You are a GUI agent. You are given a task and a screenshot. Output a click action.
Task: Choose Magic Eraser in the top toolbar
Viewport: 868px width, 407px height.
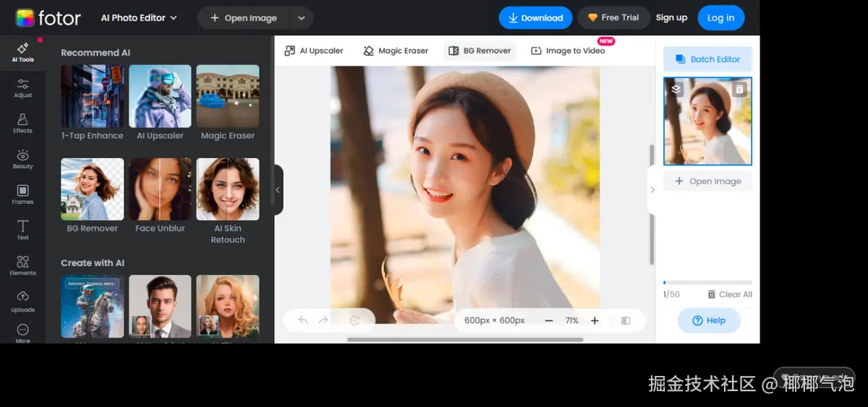tap(396, 51)
